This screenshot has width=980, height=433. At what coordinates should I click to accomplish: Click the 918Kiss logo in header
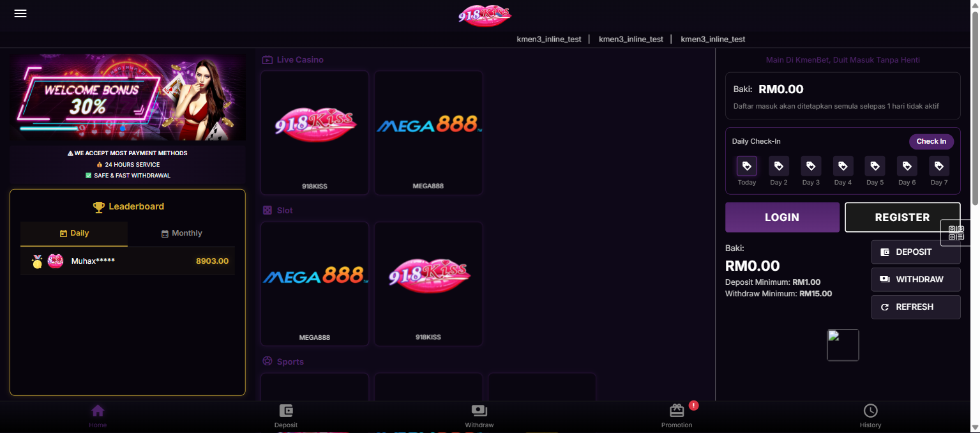pos(485,16)
